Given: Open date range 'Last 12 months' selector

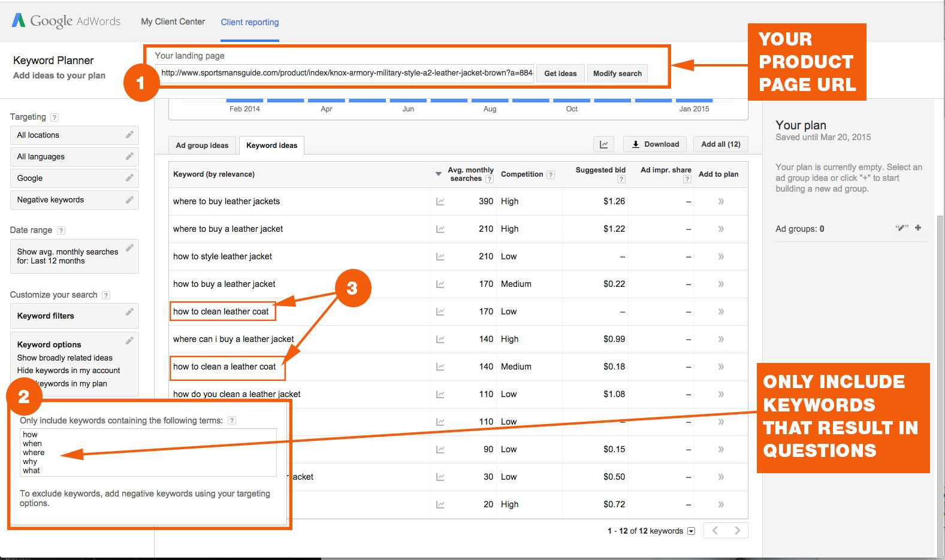Looking at the screenshot, I should tap(74, 256).
